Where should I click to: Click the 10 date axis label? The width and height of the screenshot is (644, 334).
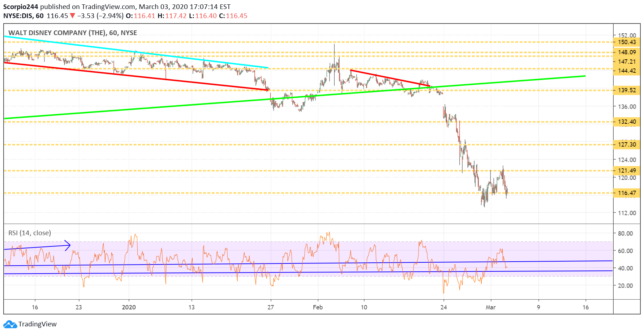[364, 307]
